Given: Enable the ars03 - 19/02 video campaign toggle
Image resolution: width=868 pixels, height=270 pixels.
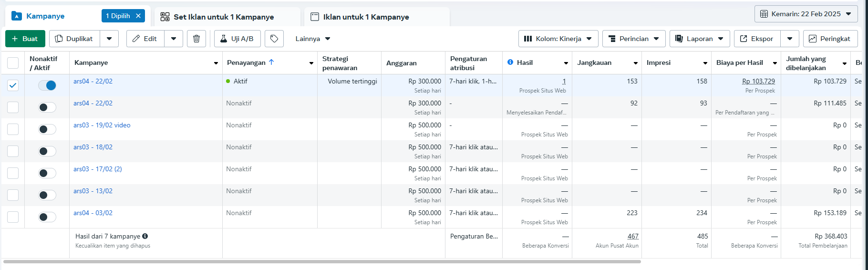Looking at the screenshot, I should (47, 129).
